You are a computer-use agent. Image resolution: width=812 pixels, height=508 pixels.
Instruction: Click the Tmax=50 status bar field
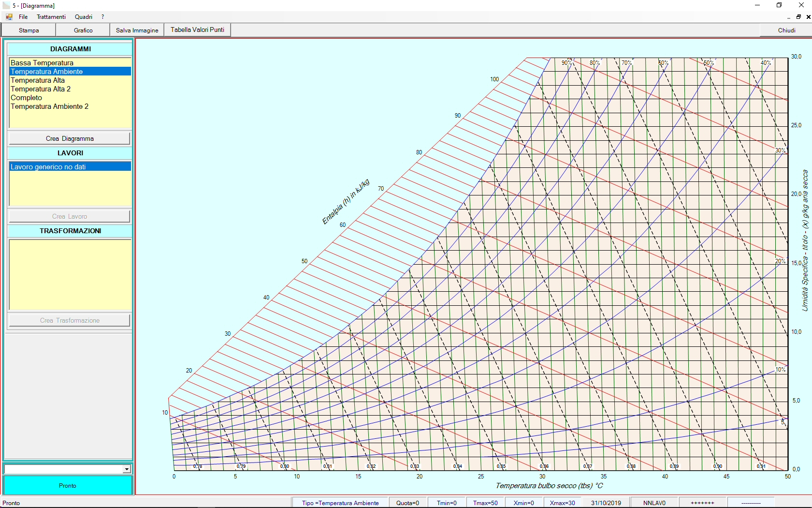pos(485,503)
